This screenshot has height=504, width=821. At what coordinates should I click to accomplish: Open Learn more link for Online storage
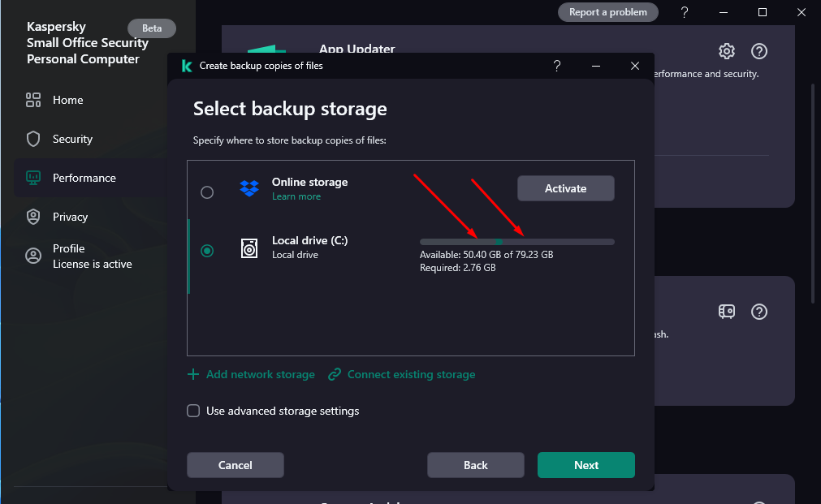[296, 196]
